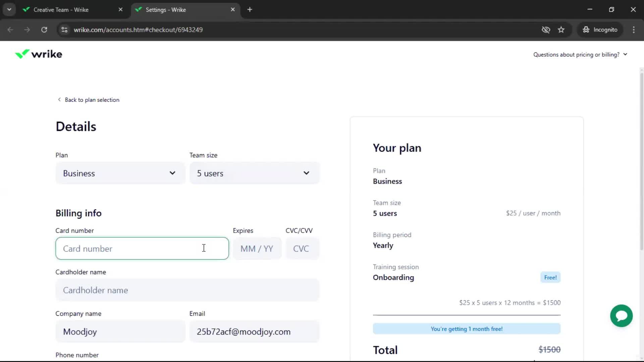Click the Free! badge next to Onboarding
This screenshot has height=362, width=644.
pyautogui.click(x=550, y=277)
